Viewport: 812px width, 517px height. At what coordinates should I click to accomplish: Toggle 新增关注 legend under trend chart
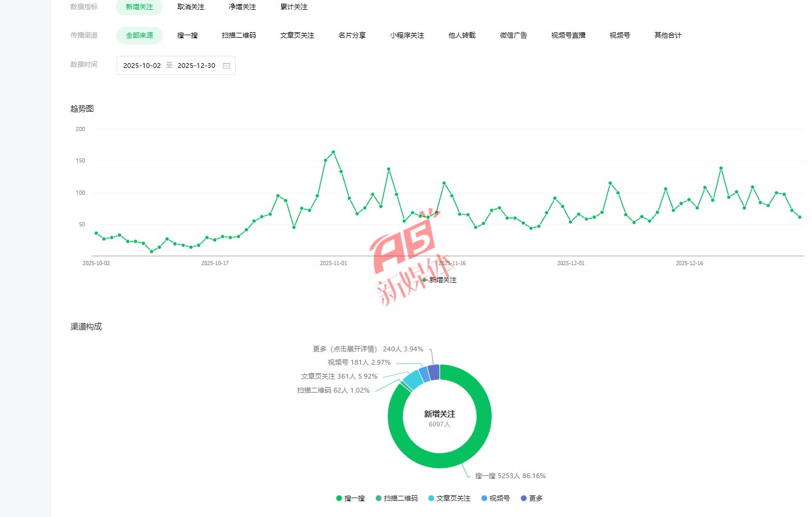tap(440, 280)
